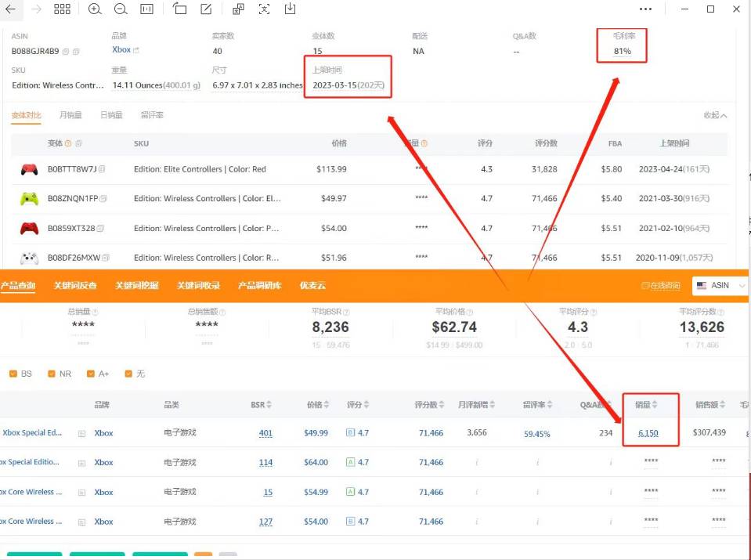Click the 在线咨询 online consultation link
Screen dimensions: 751x560
click(661, 286)
